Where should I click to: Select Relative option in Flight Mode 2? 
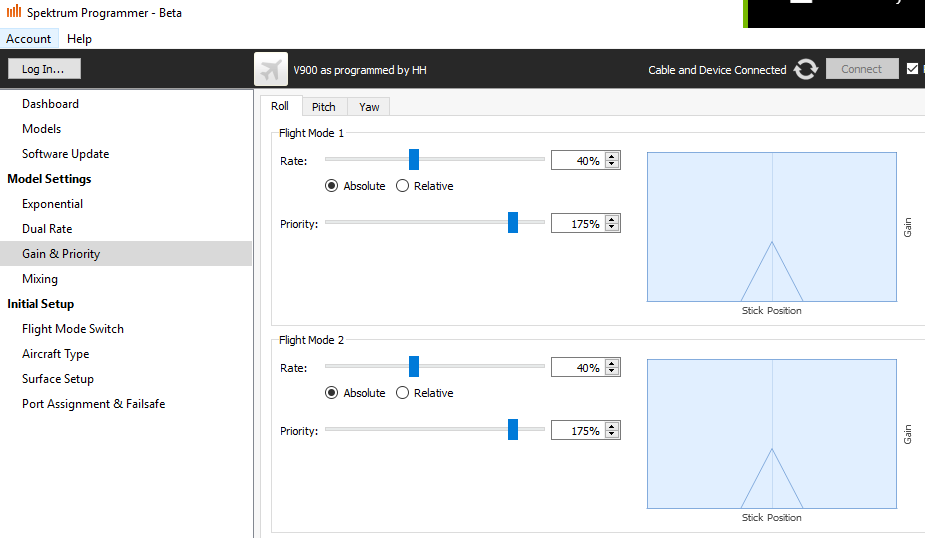pos(403,393)
